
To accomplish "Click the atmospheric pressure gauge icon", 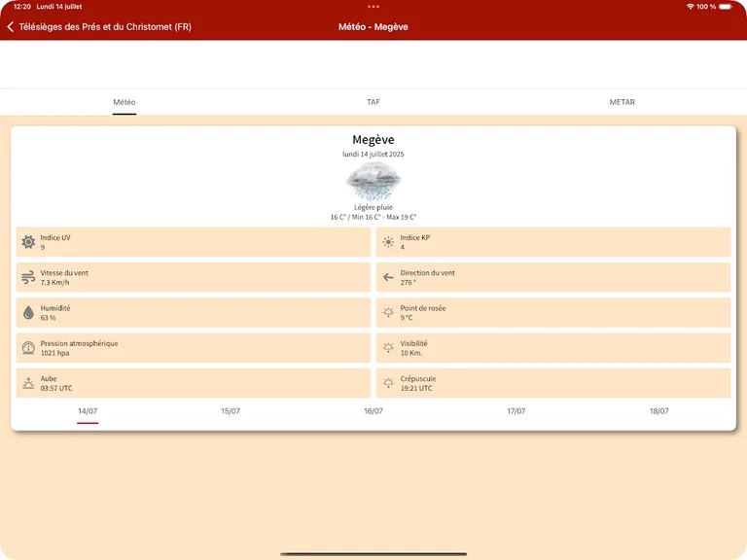I will pos(28,348).
